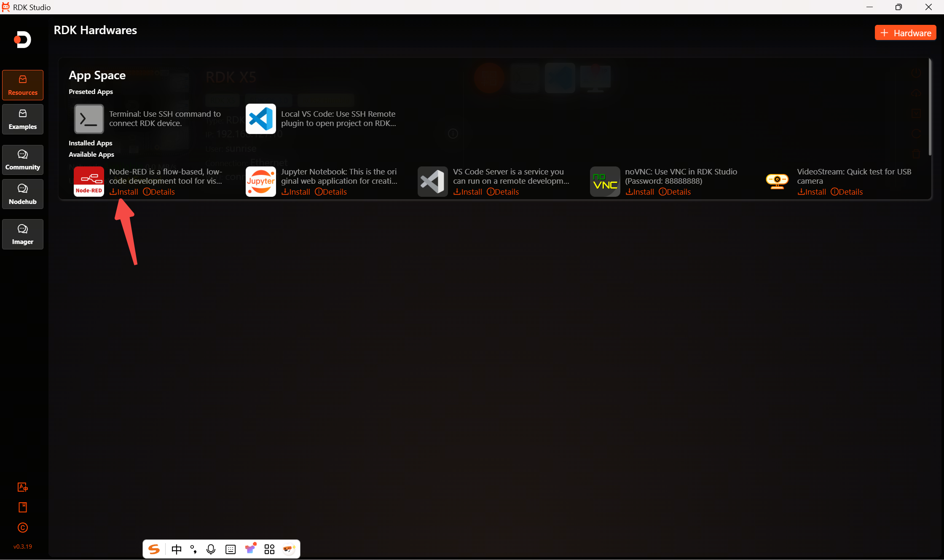Install the Node-RED app
The height and width of the screenshot is (560, 944).
tap(123, 192)
